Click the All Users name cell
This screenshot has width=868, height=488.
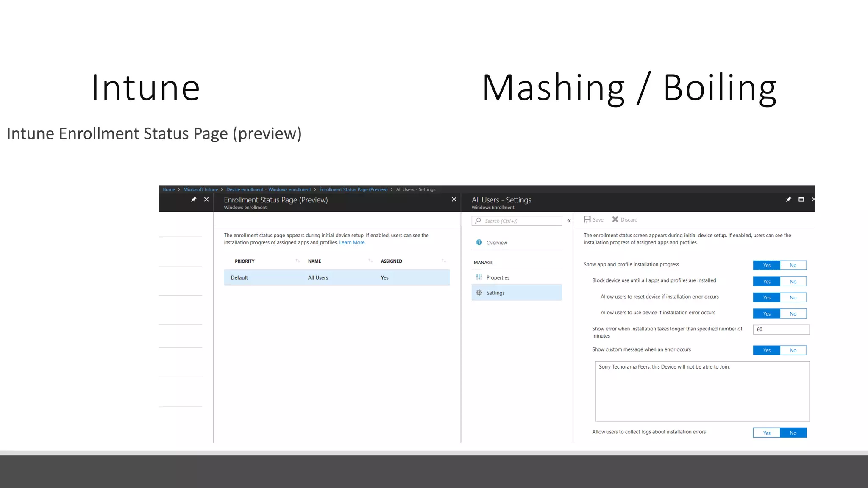pos(318,277)
